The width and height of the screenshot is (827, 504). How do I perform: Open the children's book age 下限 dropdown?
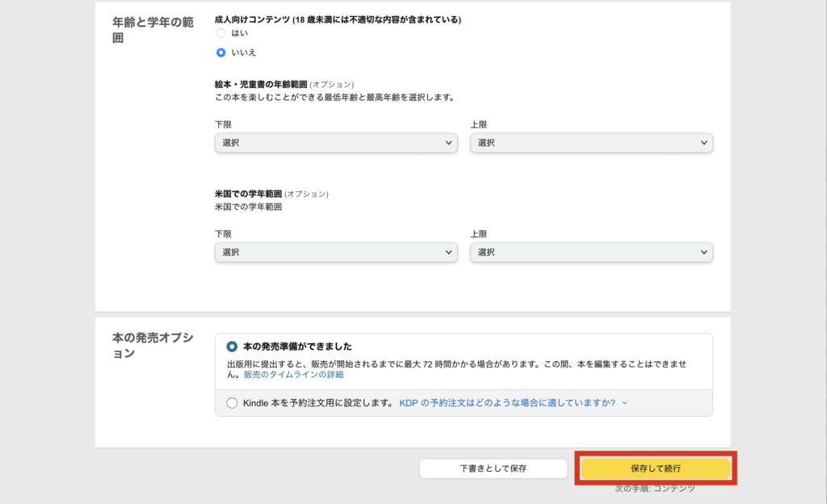pyautogui.click(x=335, y=143)
